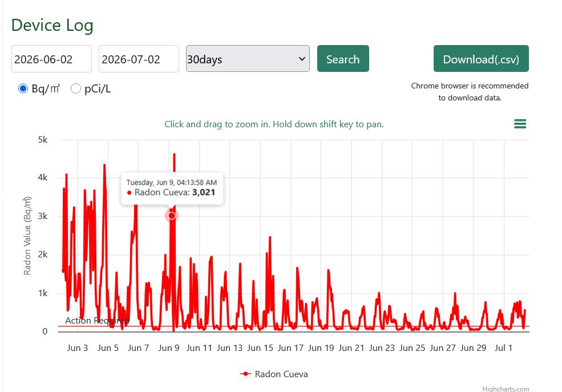Edit the end date 2026-07-02 field
This screenshot has width=562, height=392.
[139, 59]
